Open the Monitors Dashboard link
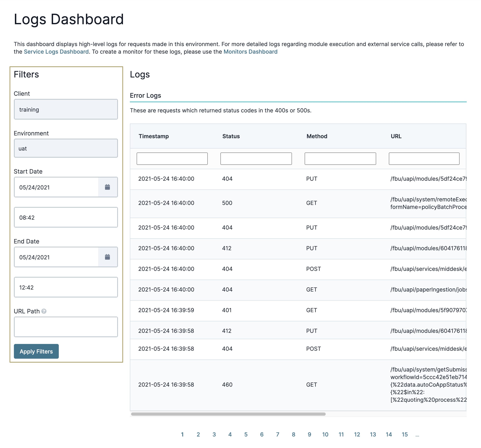This screenshot has width=481, height=448. [250, 51]
